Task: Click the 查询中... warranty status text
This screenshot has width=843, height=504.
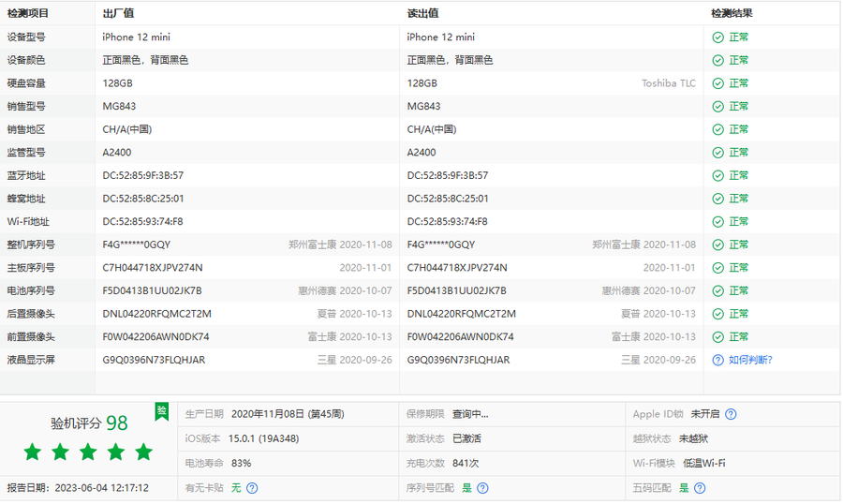Action: point(470,414)
